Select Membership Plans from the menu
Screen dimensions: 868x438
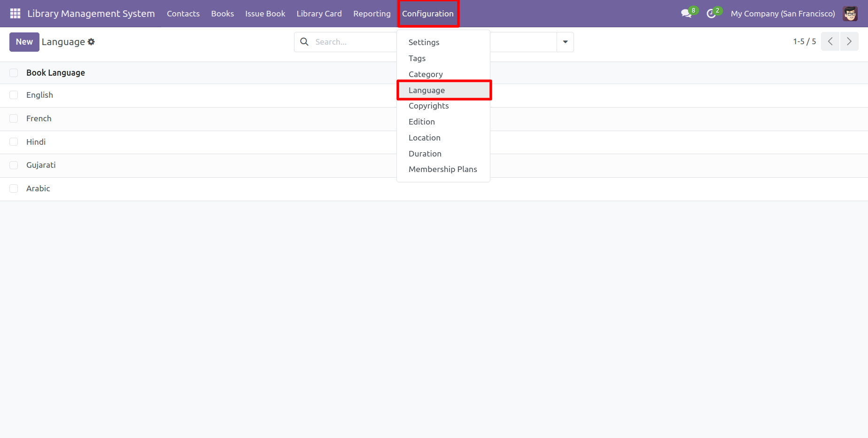coord(442,169)
